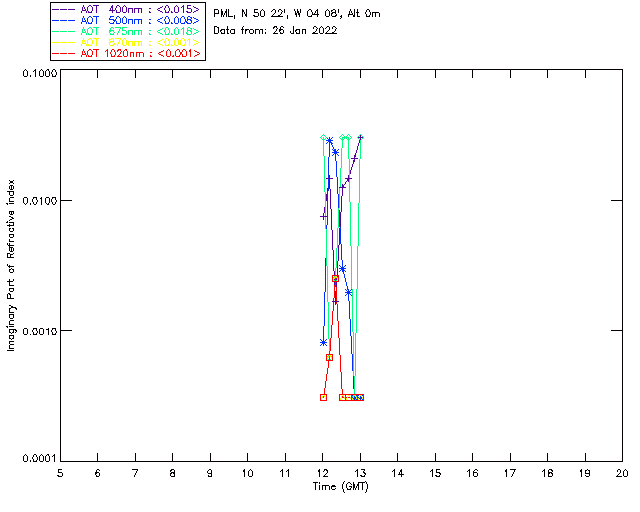Image resolution: width=640 pixels, height=512 pixels.
Task: Click the x-axis tick label 6
Action: (98, 473)
